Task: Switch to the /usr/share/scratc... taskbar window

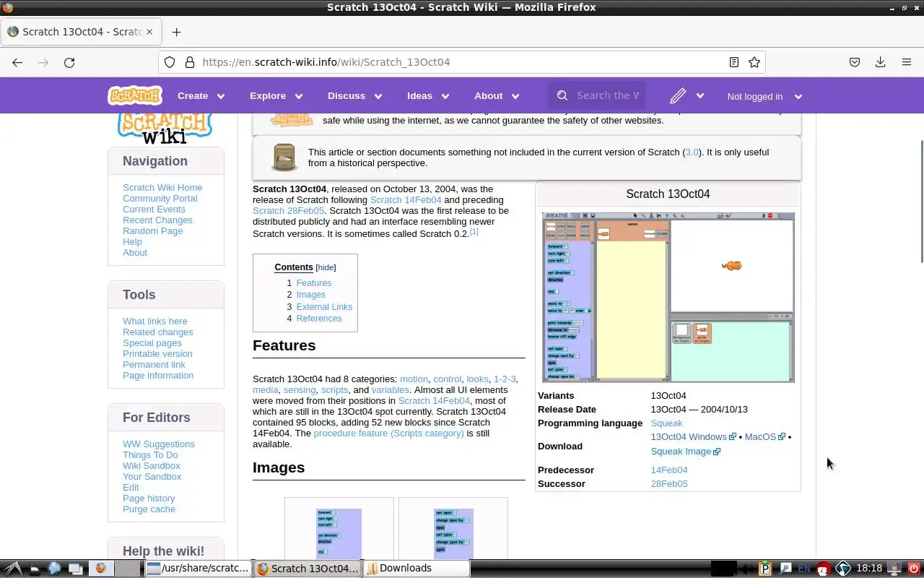Action: click(x=199, y=569)
